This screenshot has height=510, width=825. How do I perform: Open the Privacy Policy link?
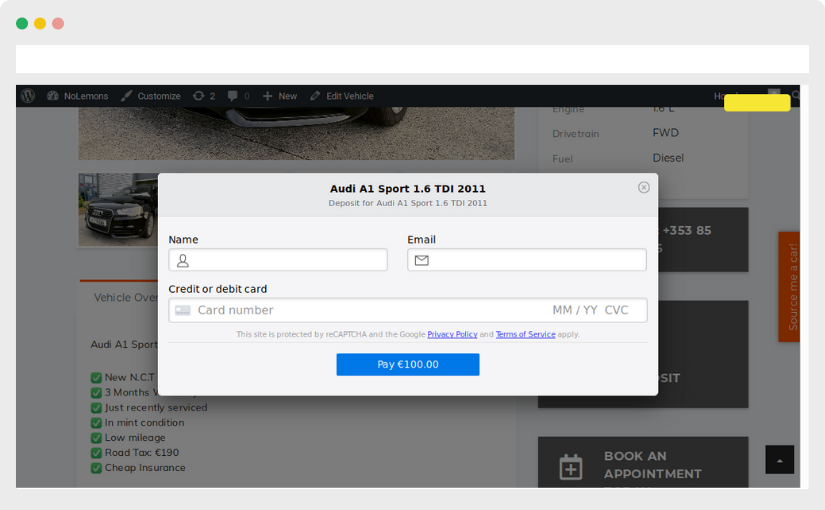[452, 334]
